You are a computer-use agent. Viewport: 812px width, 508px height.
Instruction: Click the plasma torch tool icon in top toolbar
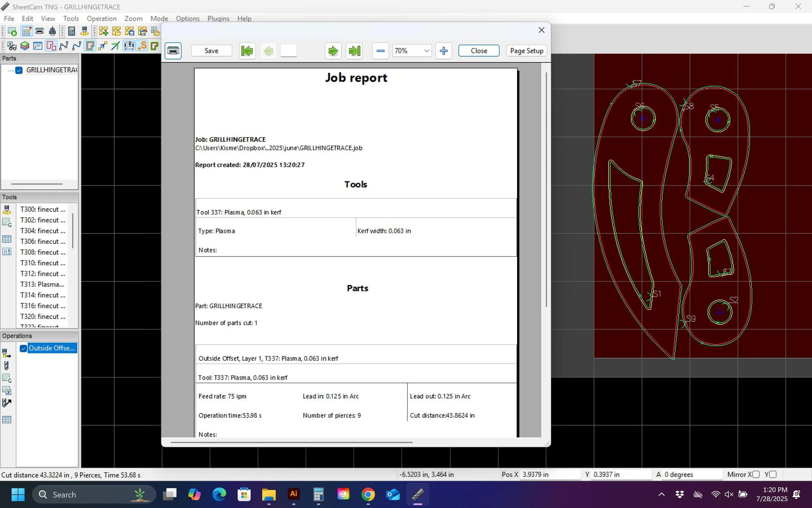(x=84, y=31)
